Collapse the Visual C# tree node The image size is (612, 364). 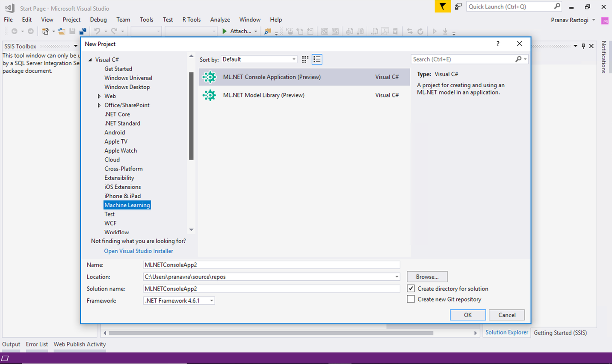click(x=90, y=60)
